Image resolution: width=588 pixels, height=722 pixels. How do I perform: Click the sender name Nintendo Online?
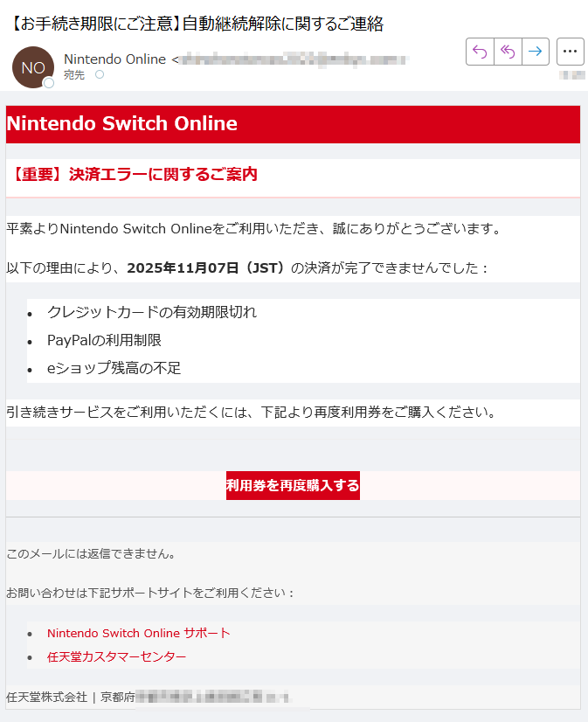(115, 59)
